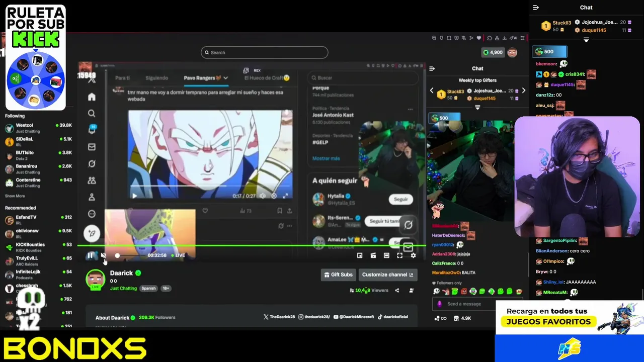This screenshot has height=362, width=644.
Task: Show next Weekly top Gifters page
Action: click(523, 90)
